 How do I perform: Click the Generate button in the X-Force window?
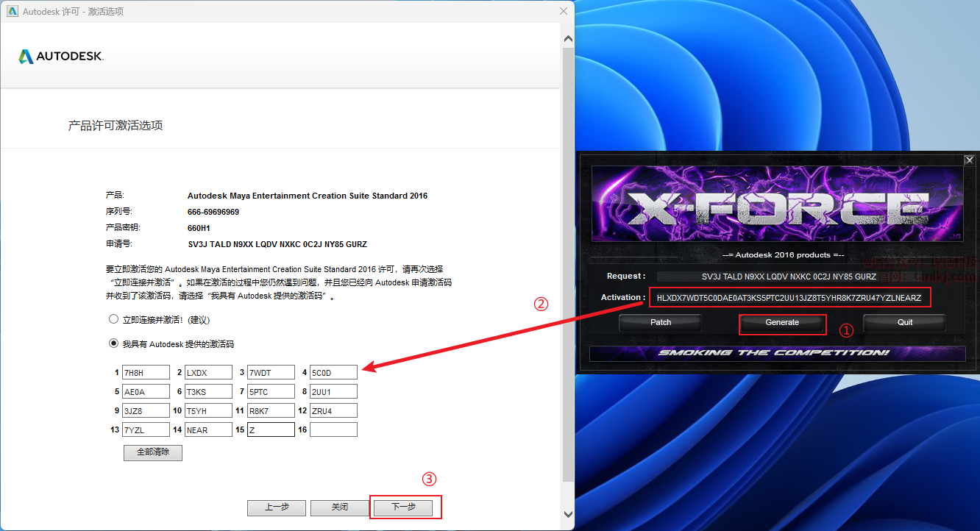[x=782, y=322]
